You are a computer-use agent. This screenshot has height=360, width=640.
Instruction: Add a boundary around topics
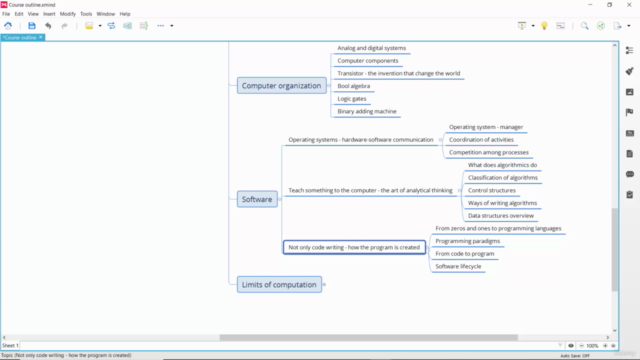coord(127,26)
